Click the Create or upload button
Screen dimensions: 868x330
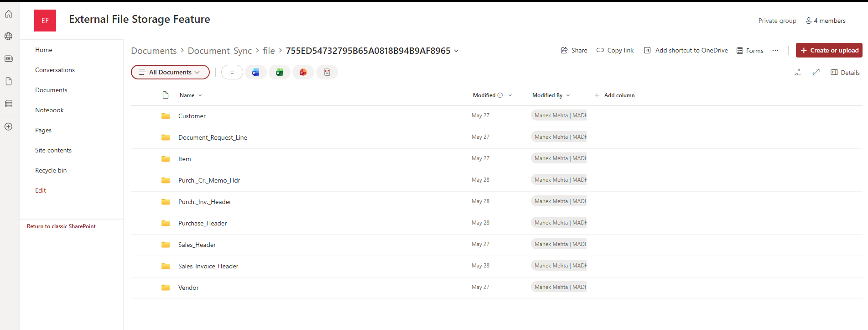pyautogui.click(x=829, y=50)
